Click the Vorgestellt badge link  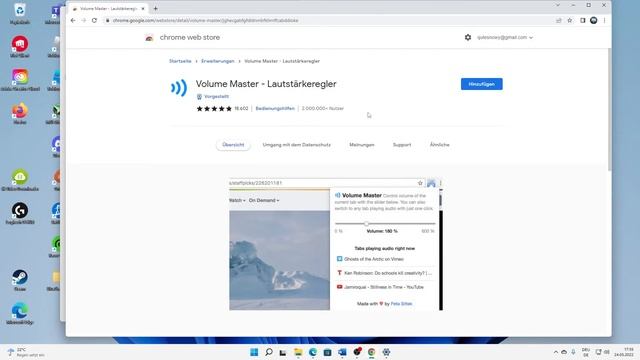[x=213, y=97]
